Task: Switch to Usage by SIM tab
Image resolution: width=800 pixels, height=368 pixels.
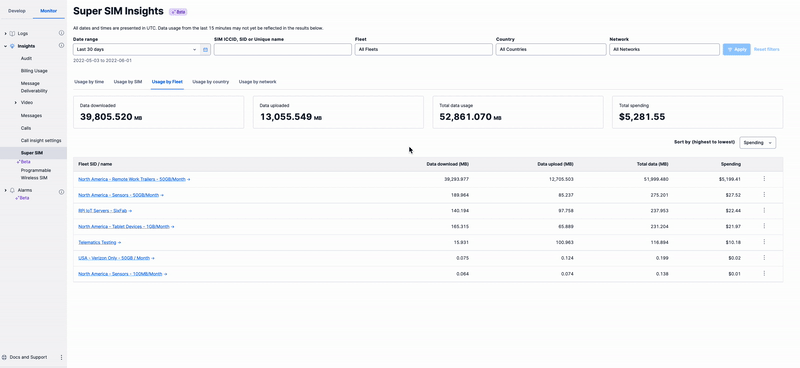Action: coord(128,82)
